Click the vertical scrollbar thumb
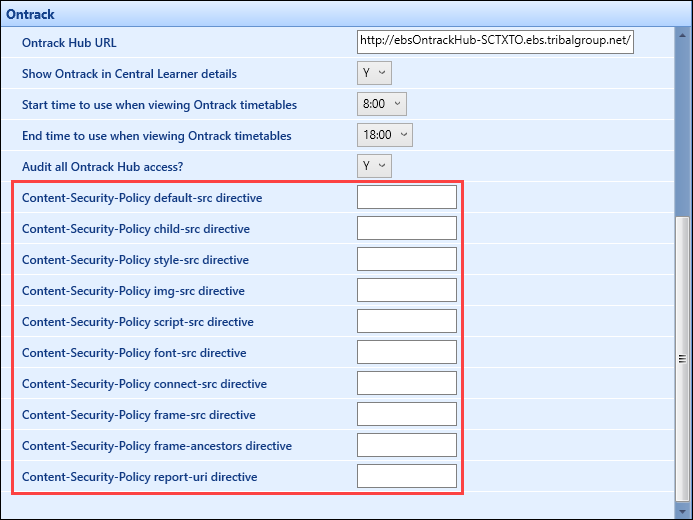The image size is (693, 520). pos(683,359)
